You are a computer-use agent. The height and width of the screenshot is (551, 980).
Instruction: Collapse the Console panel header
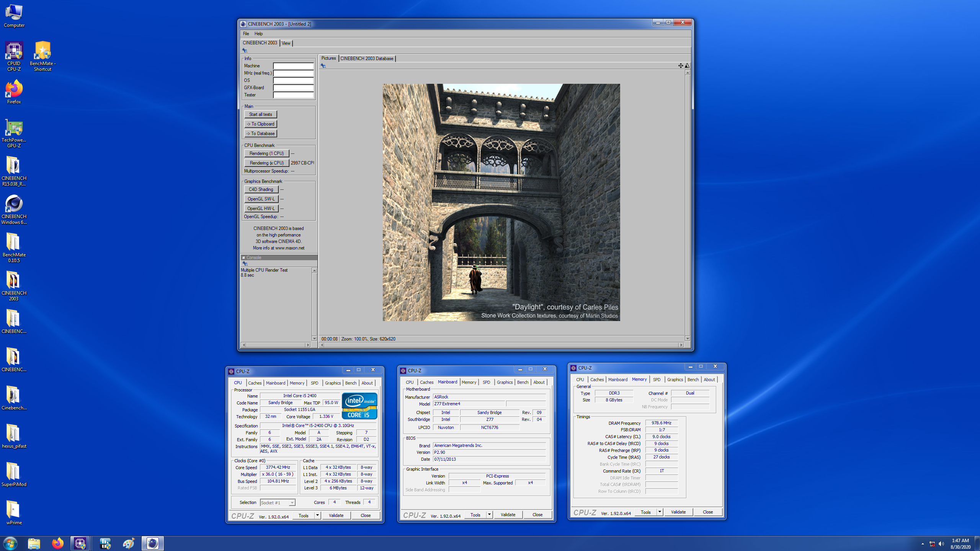pyautogui.click(x=243, y=258)
